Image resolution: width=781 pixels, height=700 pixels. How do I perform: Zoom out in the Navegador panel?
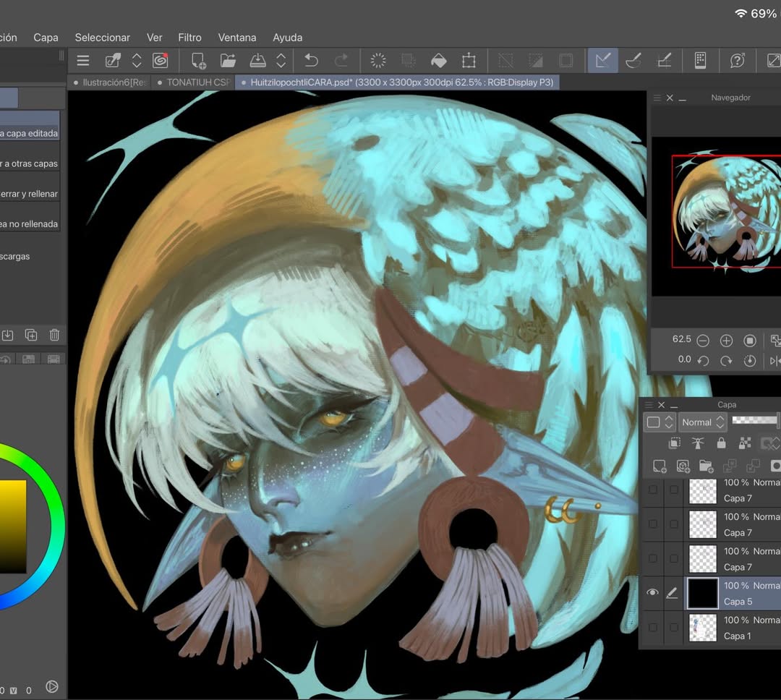click(x=703, y=341)
